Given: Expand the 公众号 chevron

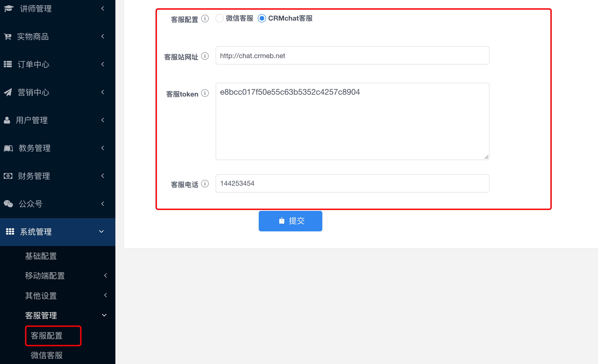Looking at the screenshot, I should pos(103,203).
